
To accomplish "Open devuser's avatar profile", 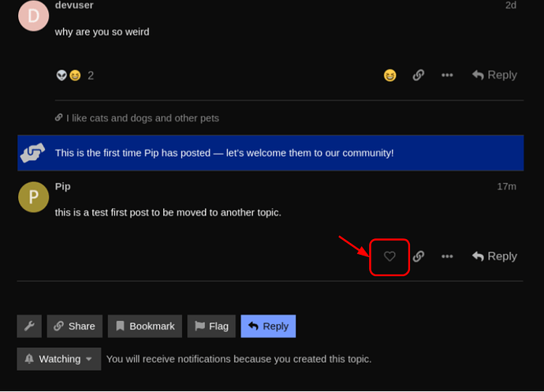I will pos(33,16).
